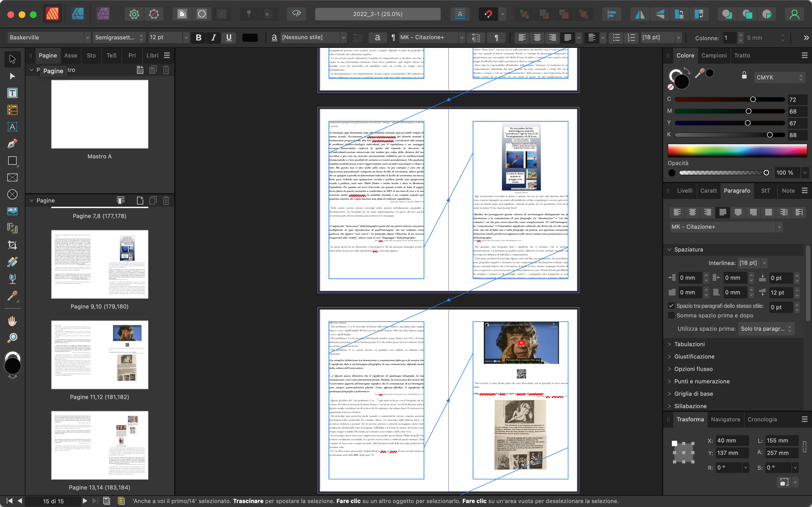Toggle Italic formatting button

pos(213,37)
